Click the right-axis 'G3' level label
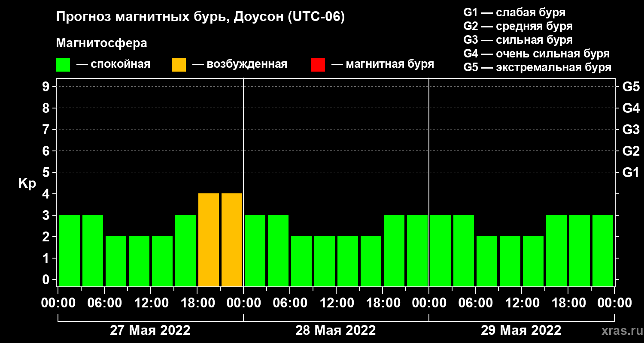This screenshot has width=644, height=343. [x=631, y=129]
